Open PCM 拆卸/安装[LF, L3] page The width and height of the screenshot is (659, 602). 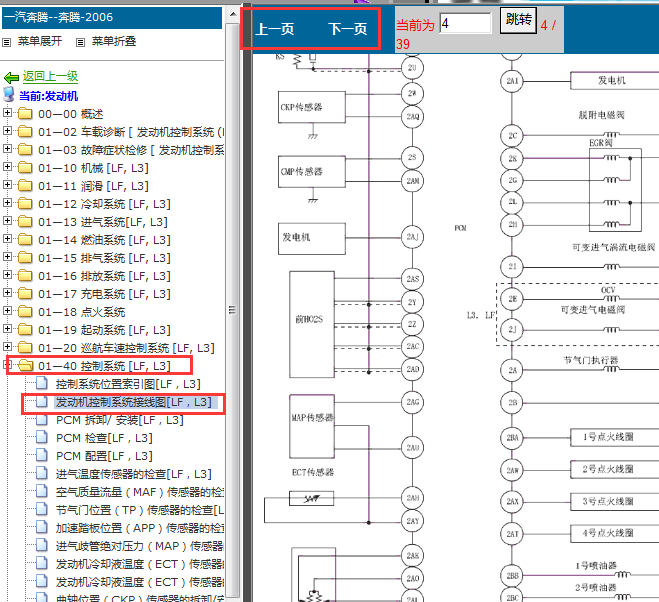click(x=120, y=420)
